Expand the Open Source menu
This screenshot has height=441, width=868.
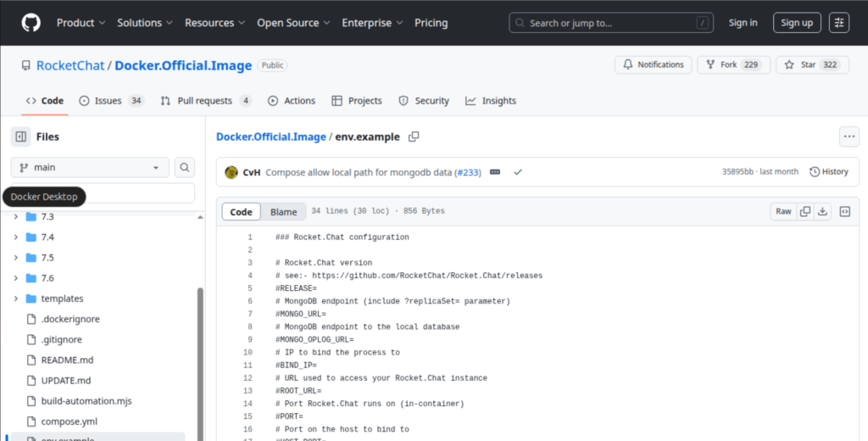click(x=293, y=23)
